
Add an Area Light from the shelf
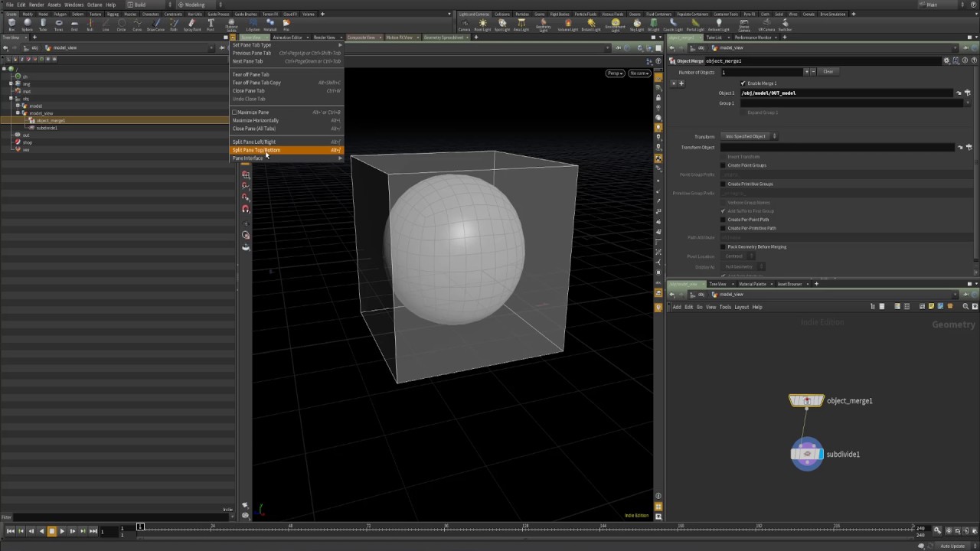coord(521,24)
